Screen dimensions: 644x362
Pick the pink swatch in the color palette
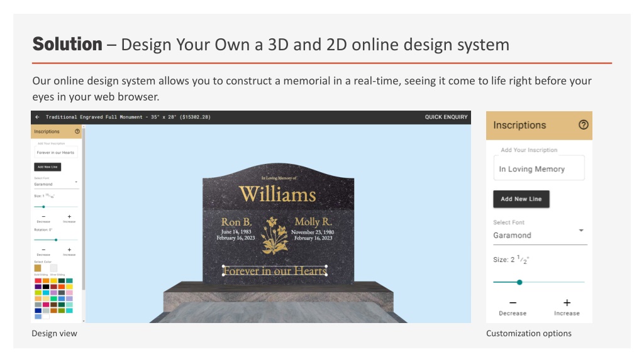(x=69, y=293)
